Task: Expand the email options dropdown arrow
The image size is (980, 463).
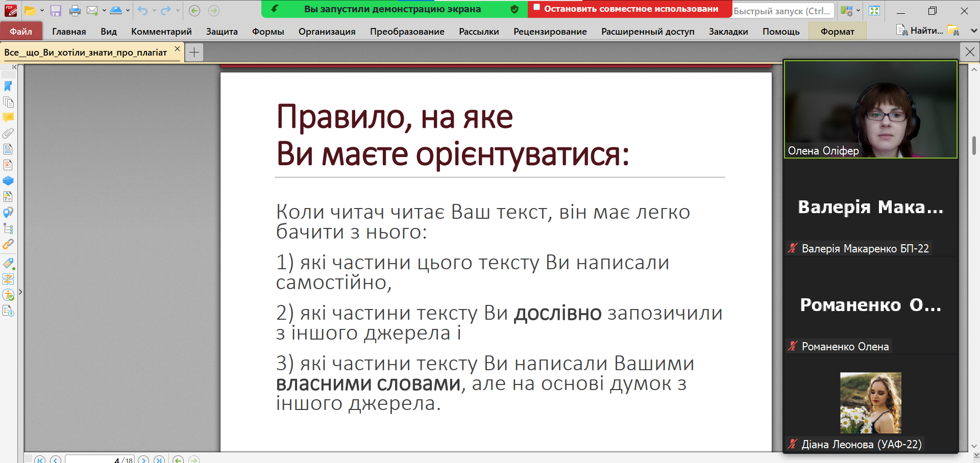Action: tap(104, 11)
